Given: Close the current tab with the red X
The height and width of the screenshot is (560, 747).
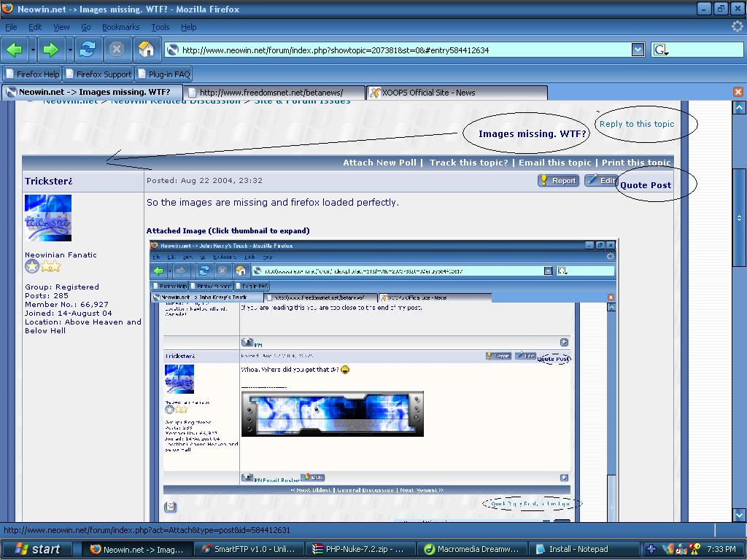Looking at the screenshot, I should pyautogui.click(x=738, y=92).
